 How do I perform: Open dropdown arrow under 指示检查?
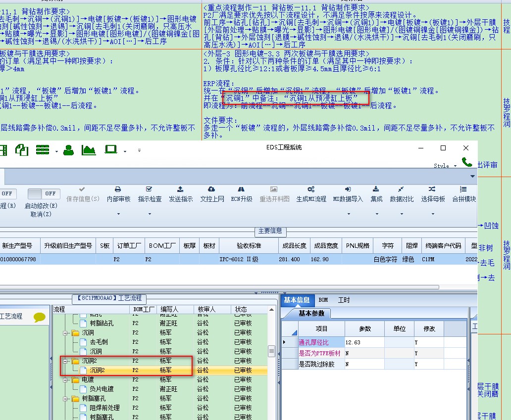pos(150,214)
